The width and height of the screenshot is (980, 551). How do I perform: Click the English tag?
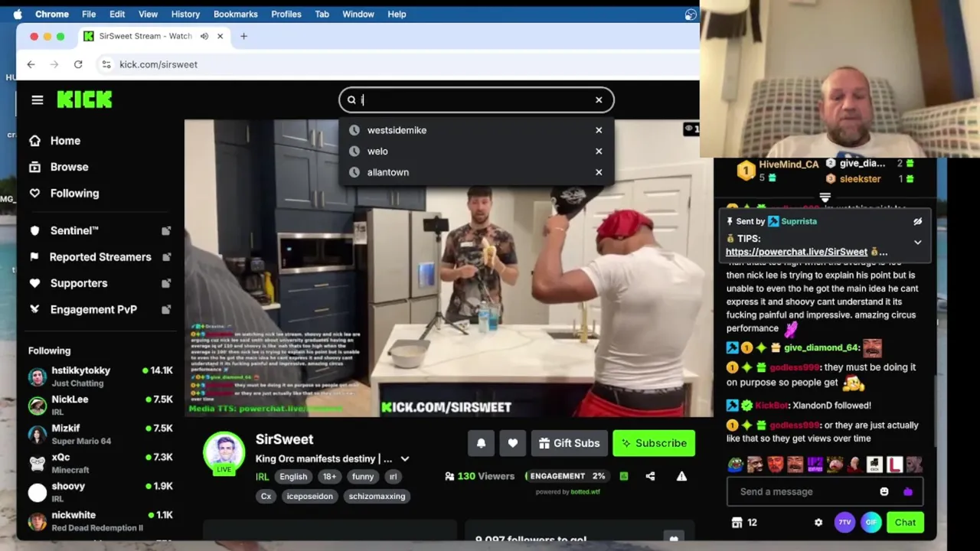pos(293,477)
